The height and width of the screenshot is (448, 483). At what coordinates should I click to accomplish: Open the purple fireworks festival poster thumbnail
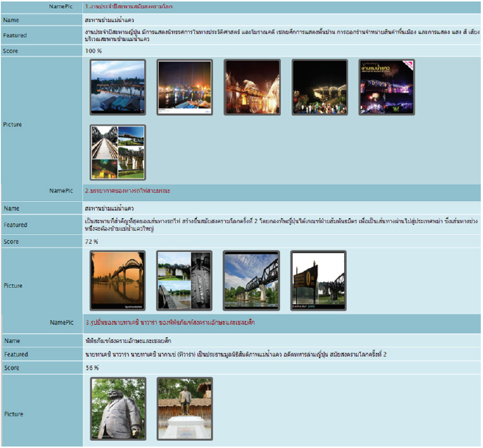387,87
